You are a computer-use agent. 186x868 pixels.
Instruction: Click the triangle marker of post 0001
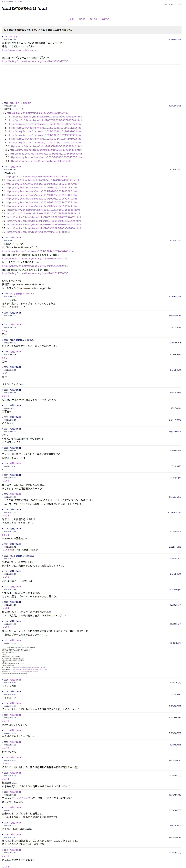(3, 37)
